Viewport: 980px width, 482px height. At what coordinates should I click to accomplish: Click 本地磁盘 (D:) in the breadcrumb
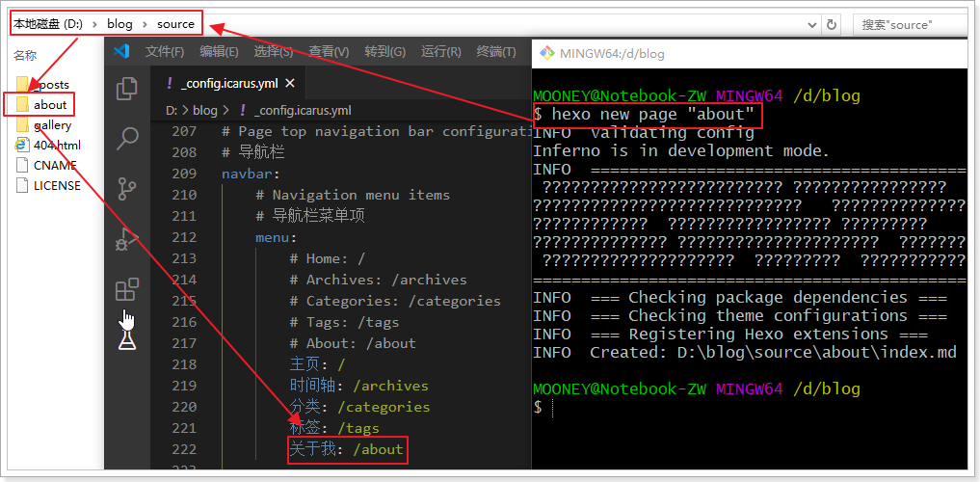pos(48,24)
